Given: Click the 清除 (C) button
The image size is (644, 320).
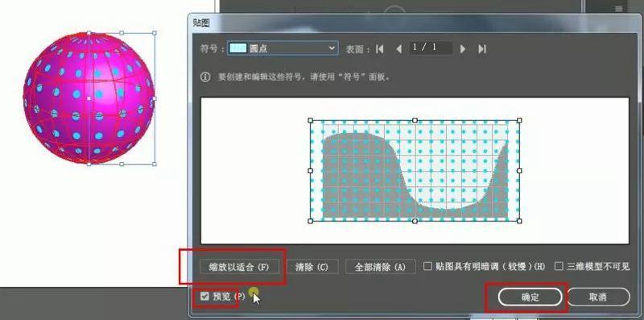Looking at the screenshot, I should click(312, 267).
